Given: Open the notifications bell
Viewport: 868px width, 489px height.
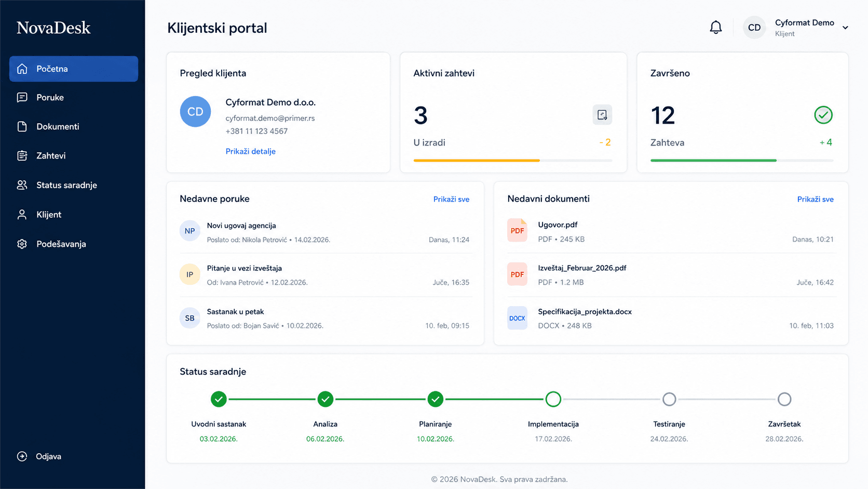Looking at the screenshot, I should coord(715,28).
